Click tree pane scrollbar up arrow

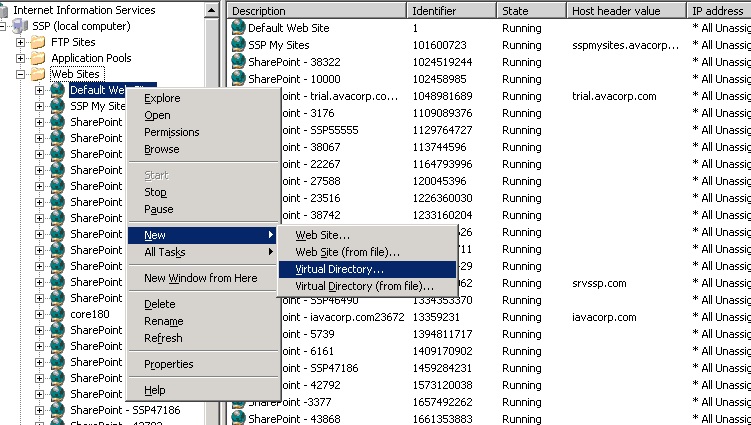(211, 10)
